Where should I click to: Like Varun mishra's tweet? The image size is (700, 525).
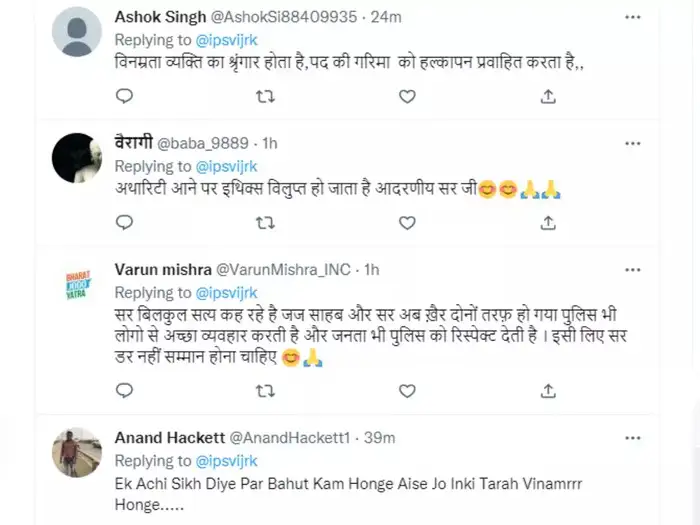point(407,391)
